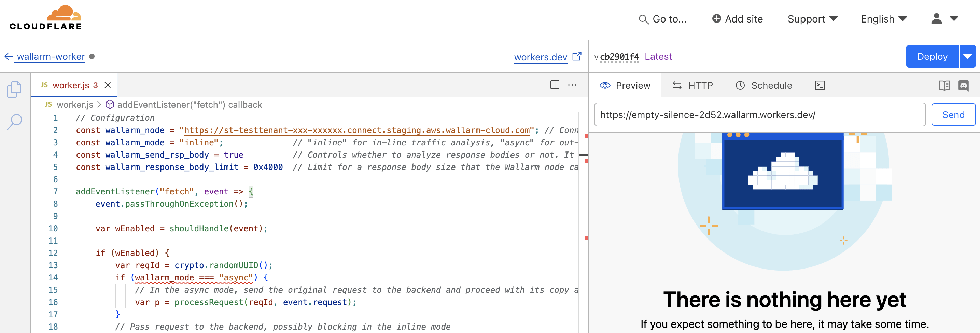The width and height of the screenshot is (980, 333).
Task: Open the English language dropdown
Action: (883, 19)
